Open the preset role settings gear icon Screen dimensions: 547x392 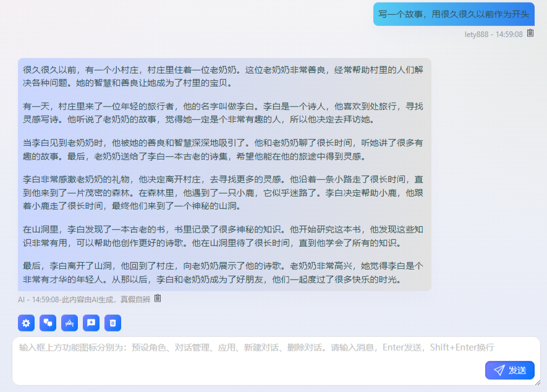[26, 323]
